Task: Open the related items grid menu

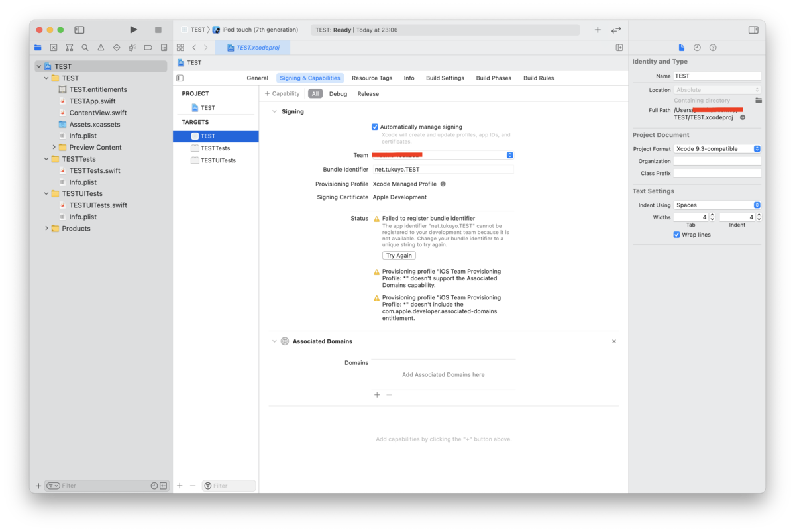Action: pyautogui.click(x=180, y=48)
